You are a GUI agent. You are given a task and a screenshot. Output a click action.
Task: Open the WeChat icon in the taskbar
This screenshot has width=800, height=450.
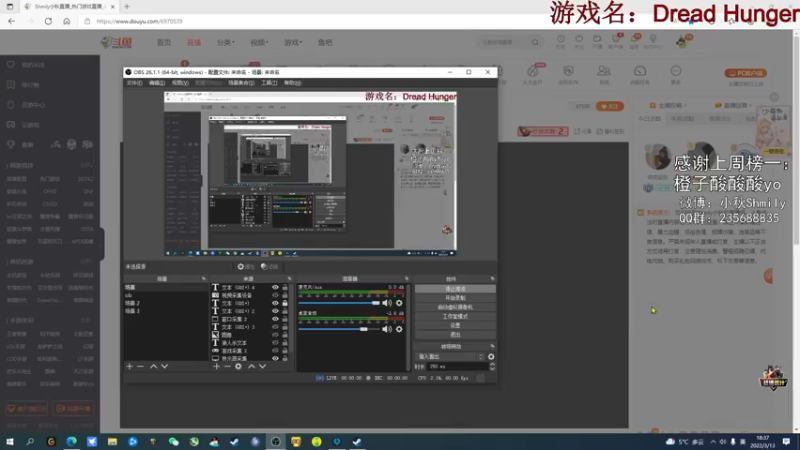[x=173, y=442]
